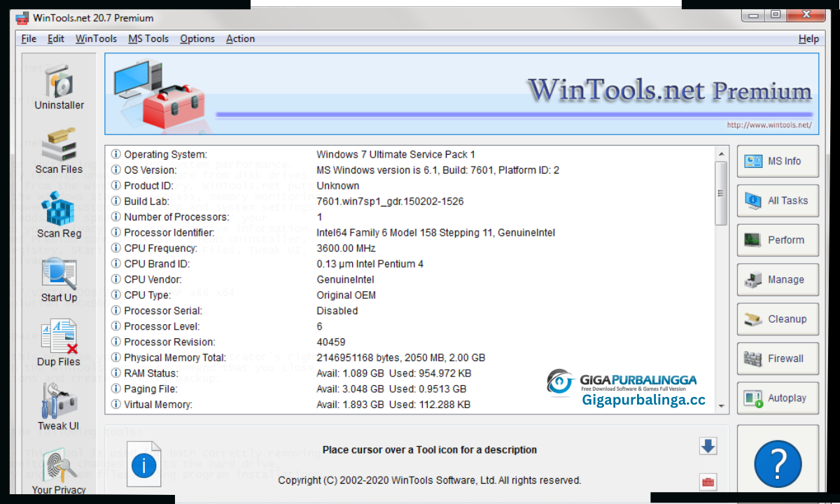Click the value '0.13 µm Intel Pentium 4'
The height and width of the screenshot is (504, 840).
click(x=370, y=264)
